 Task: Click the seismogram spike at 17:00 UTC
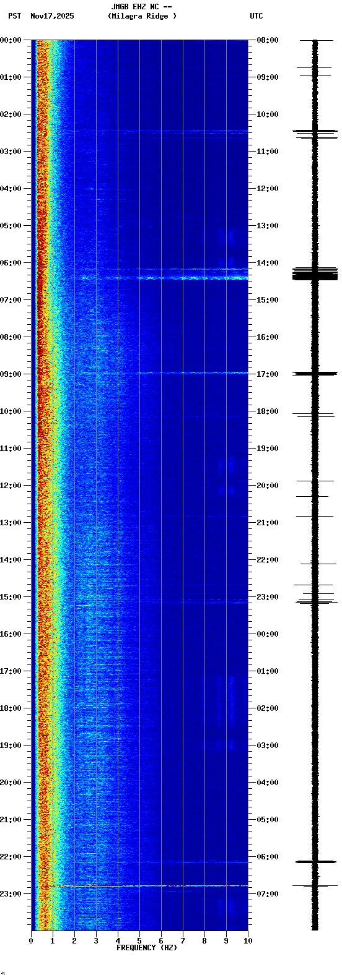click(x=315, y=374)
